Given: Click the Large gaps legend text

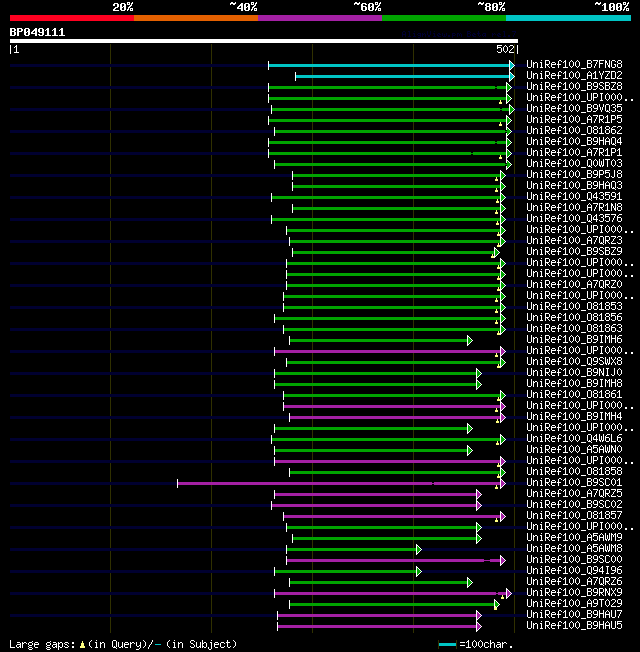Looking at the screenshot, I should point(123,644).
